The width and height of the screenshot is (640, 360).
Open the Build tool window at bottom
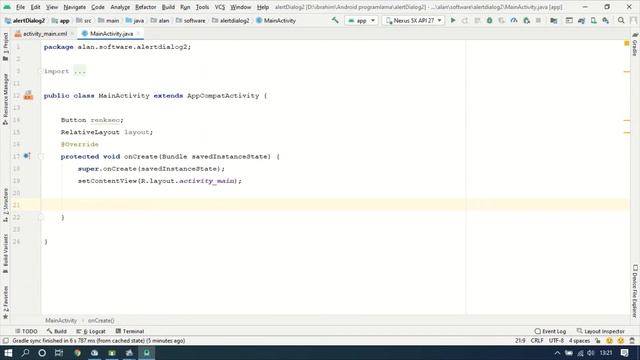[57, 331]
